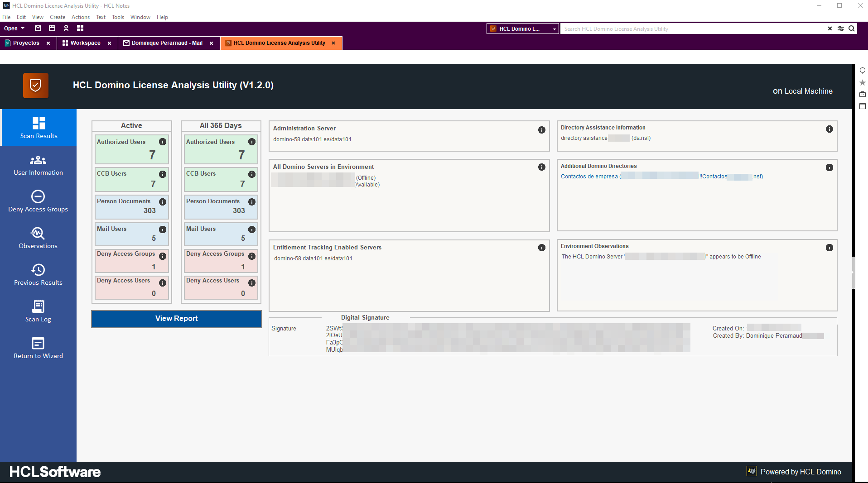Show info for 365 Days Deny Access Users
The width and height of the screenshot is (868, 483).
pyautogui.click(x=252, y=283)
